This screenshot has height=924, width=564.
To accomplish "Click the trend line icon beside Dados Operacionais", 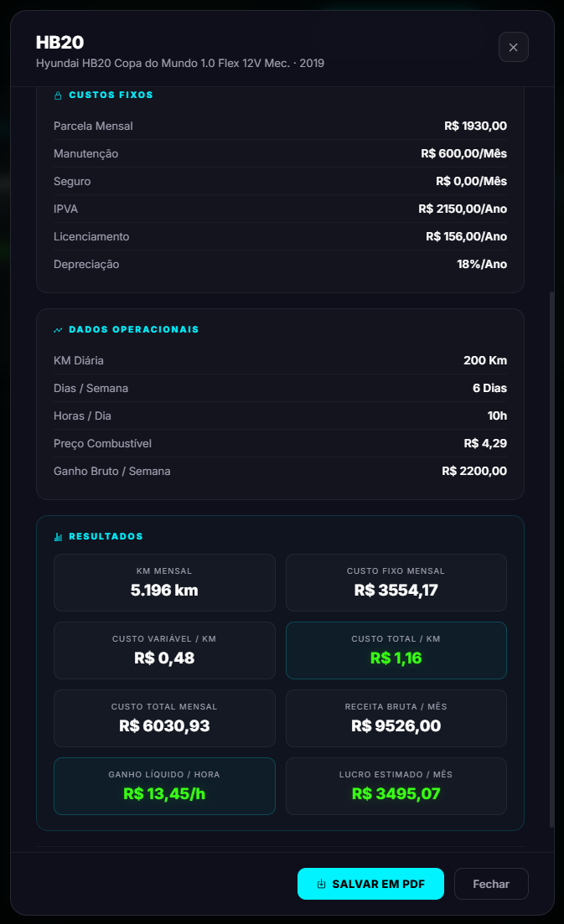I will [x=58, y=330].
